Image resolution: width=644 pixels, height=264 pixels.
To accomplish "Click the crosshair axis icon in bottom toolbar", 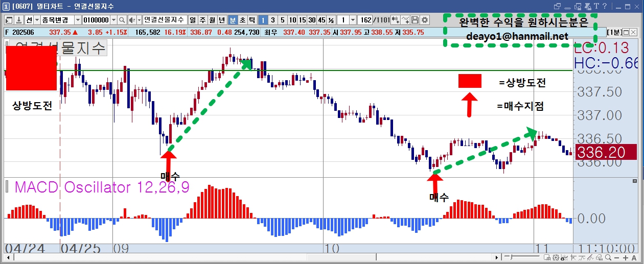I will [573, 257].
